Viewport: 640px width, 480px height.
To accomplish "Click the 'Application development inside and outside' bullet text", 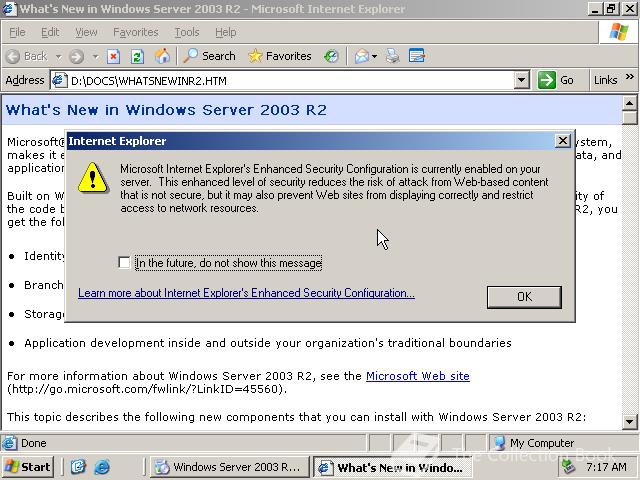I will tap(268, 343).
